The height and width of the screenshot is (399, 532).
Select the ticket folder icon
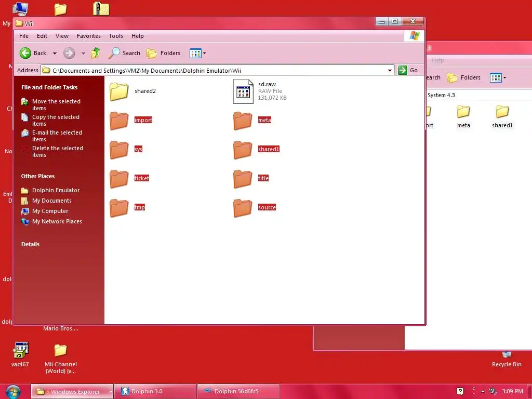[x=119, y=179]
